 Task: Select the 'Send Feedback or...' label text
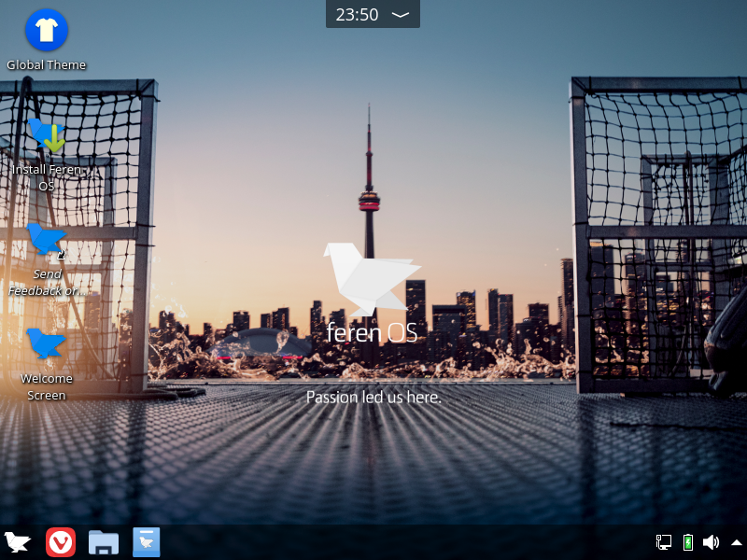(x=46, y=282)
